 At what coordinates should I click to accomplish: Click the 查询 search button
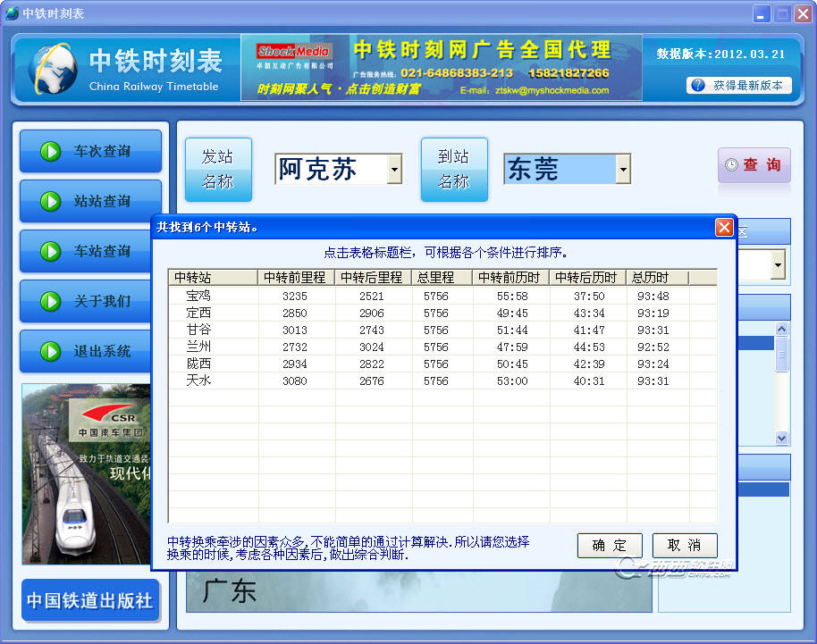coord(754,165)
